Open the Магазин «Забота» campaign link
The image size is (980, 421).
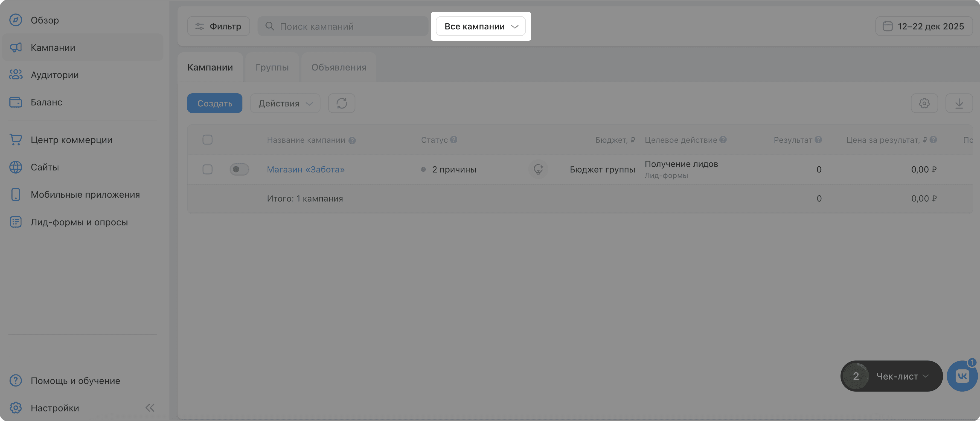[x=305, y=169]
